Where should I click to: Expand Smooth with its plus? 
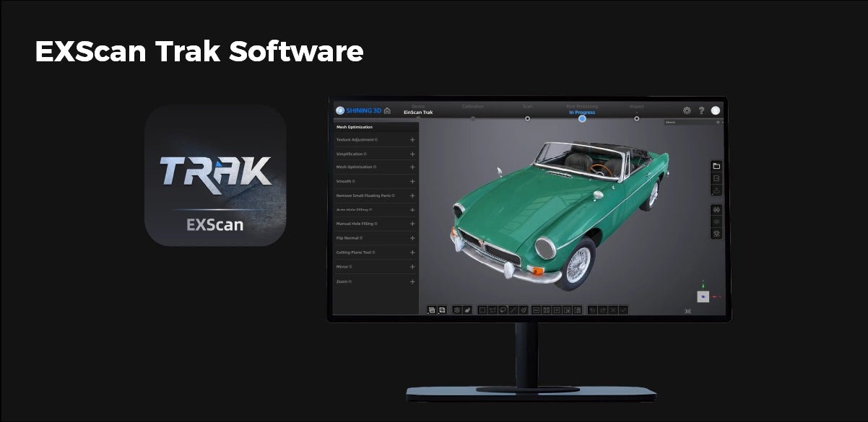pos(412,182)
